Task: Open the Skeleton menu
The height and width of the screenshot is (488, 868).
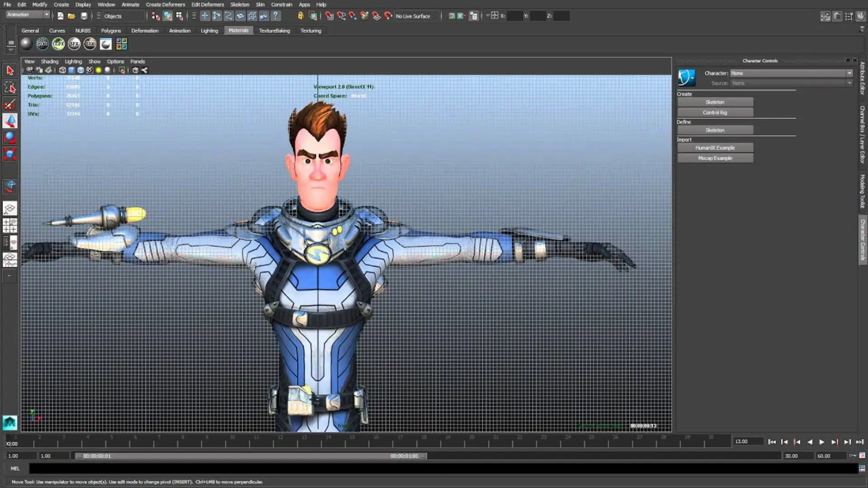Action: (x=240, y=4)
